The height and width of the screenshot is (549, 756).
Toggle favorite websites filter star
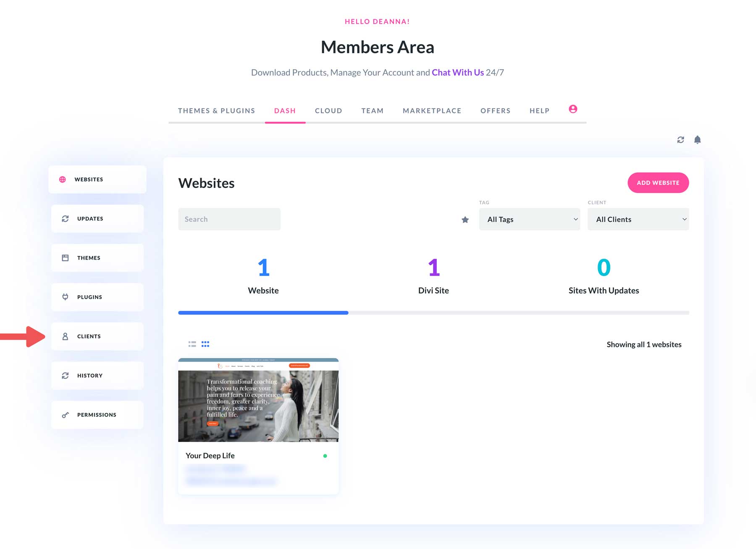click(465, 219)
